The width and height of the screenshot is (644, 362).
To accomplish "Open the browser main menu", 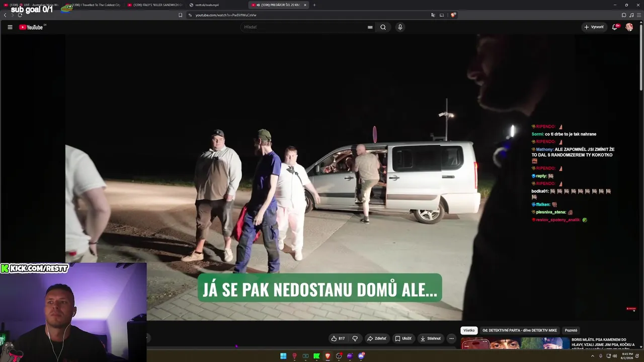I will pyautogui.click(x=639, y=15).
